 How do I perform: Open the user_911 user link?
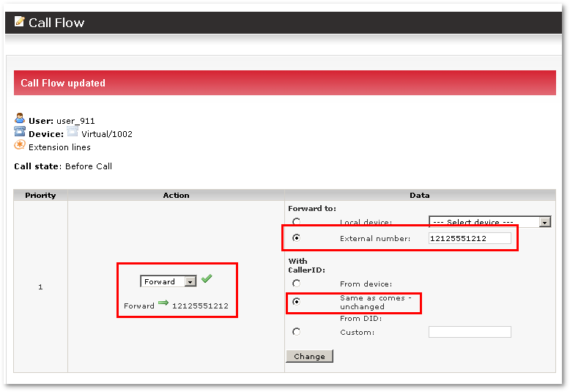coord(75,121)
